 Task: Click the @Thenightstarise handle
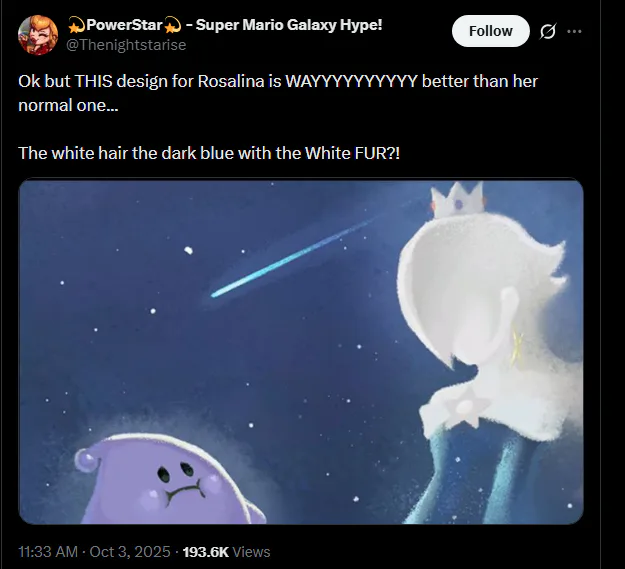[126, 45]
